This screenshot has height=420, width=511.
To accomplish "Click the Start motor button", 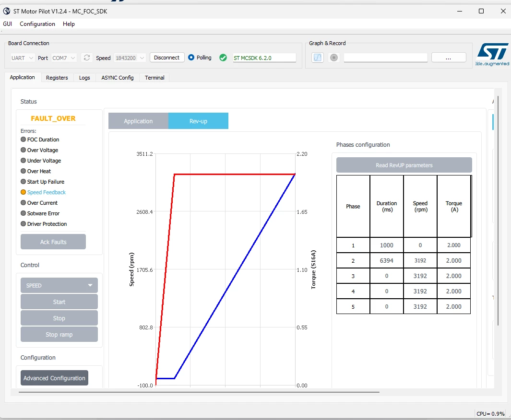I will point(59,302).
